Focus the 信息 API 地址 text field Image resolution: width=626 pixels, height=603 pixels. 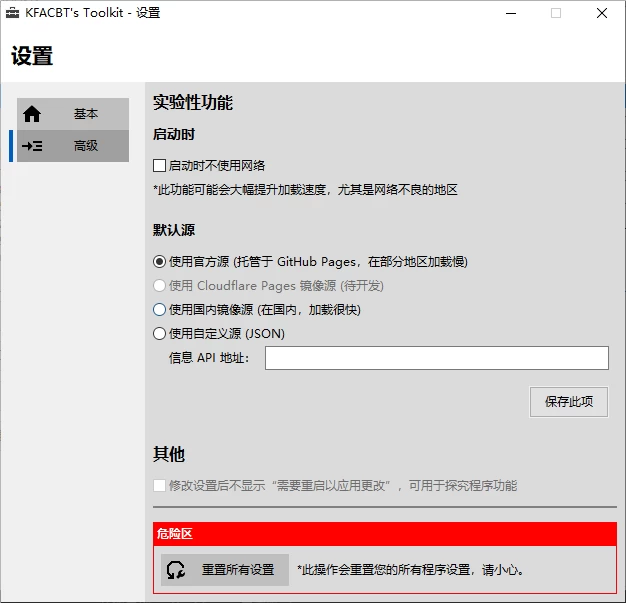click(436, 358)
